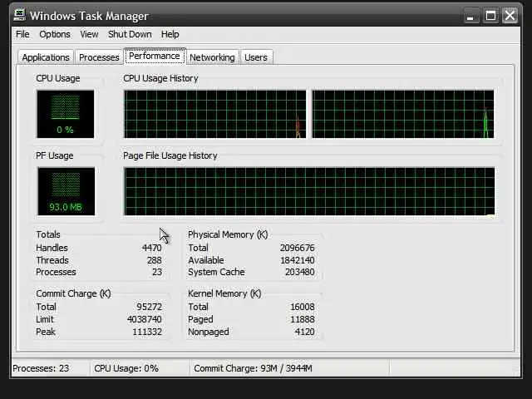Click the 'Page File Usage History' label
The image size is (532, 399).
click(170, 155)
